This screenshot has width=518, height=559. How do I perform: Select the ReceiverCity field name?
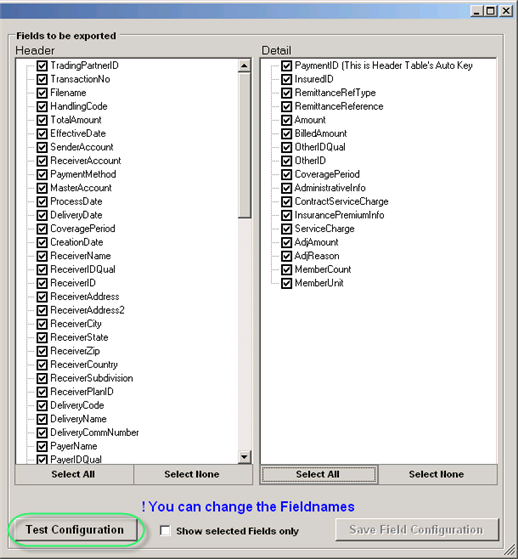point(76,324)
